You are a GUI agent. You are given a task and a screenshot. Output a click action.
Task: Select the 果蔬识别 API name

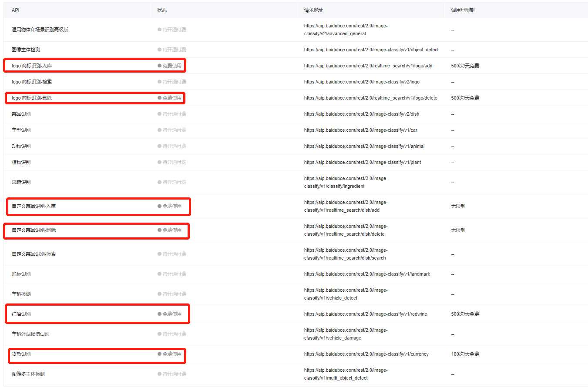point(21,182)
